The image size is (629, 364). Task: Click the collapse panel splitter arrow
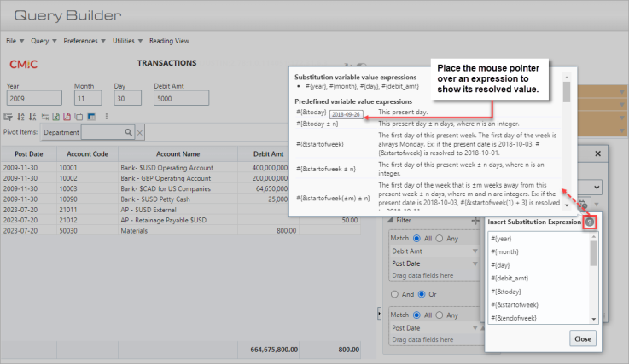pos(379,313)
